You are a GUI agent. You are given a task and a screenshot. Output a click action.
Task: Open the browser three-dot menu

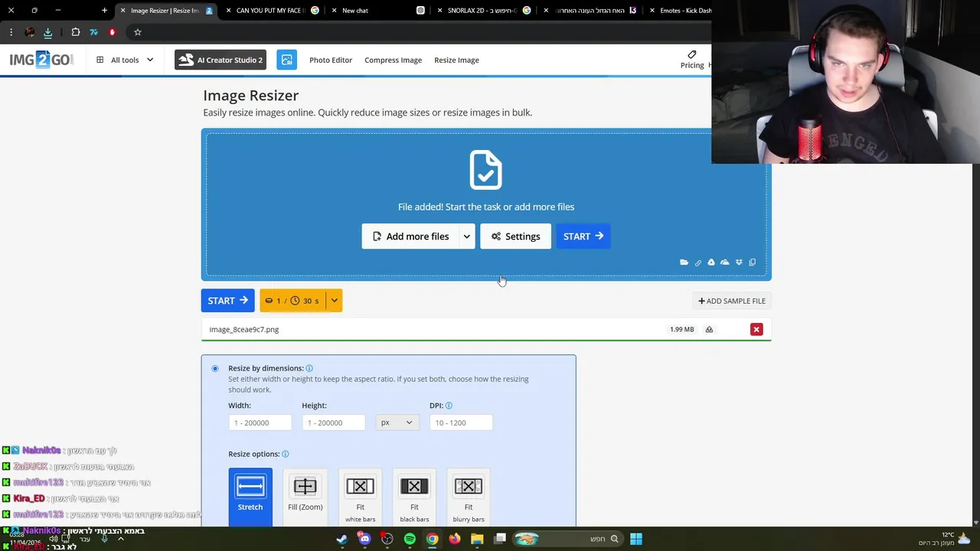[x=11, y=32]
